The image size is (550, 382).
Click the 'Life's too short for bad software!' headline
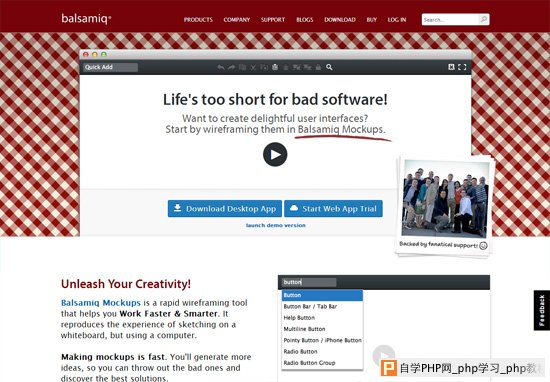coord(275,100)
